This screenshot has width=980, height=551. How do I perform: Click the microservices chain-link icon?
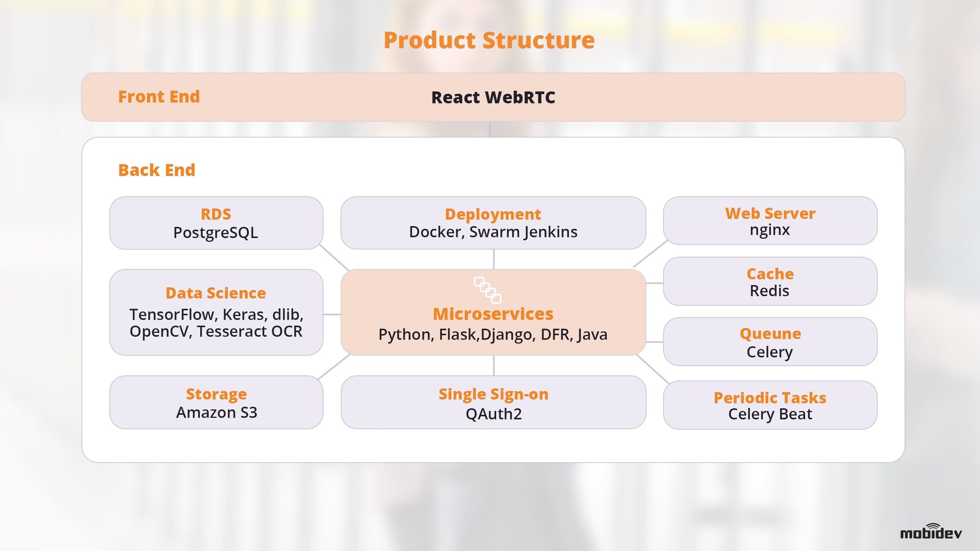(487, 290)
